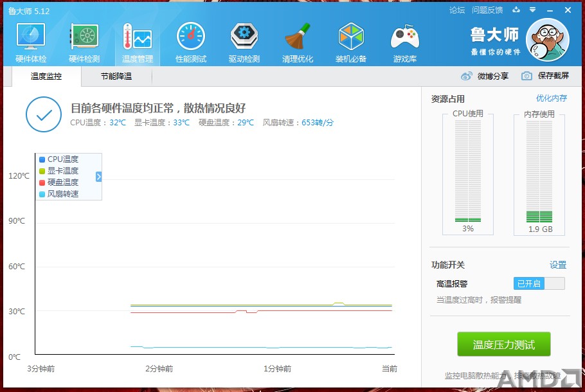This screenshot has width=585, height=392.
Task: Click the 优化内存 link
Action: (x=552, y=98)
